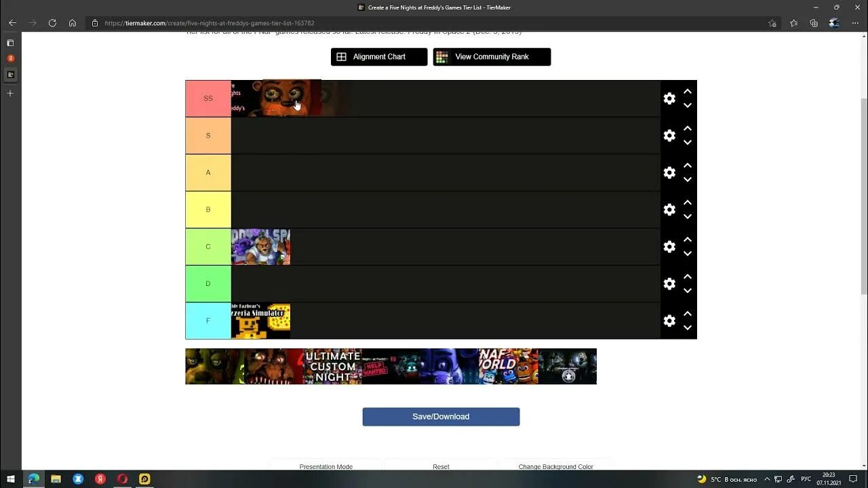Viewport: 868px width, 488px height.
Task: Open settings gear for SS tier
Action: [x=669, y=99]
